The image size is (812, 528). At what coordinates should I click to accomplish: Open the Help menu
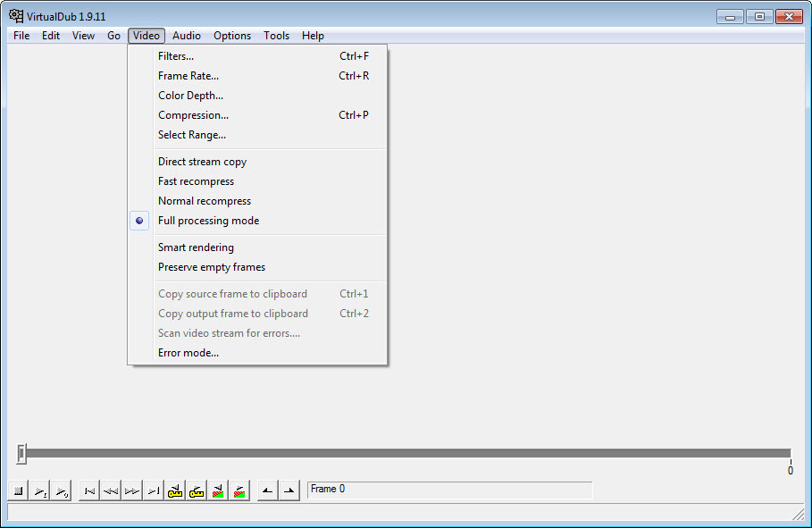[313, 36]
